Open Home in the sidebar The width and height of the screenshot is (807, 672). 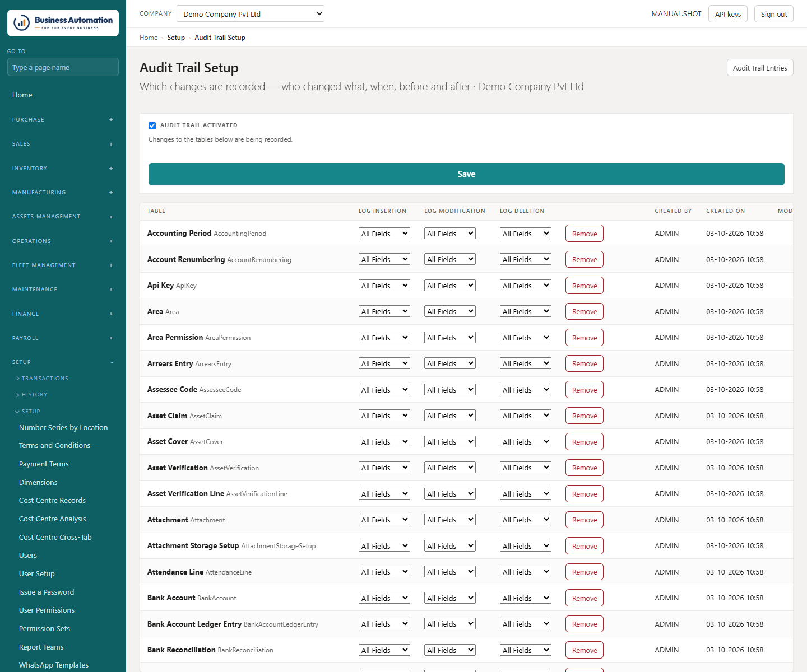click(22, 95)
